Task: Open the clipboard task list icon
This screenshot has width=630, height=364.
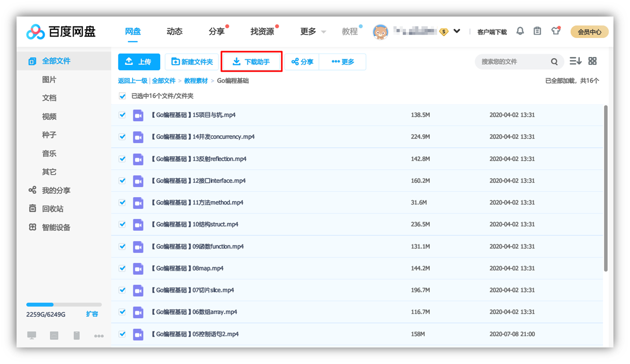Action: [537, 31]
